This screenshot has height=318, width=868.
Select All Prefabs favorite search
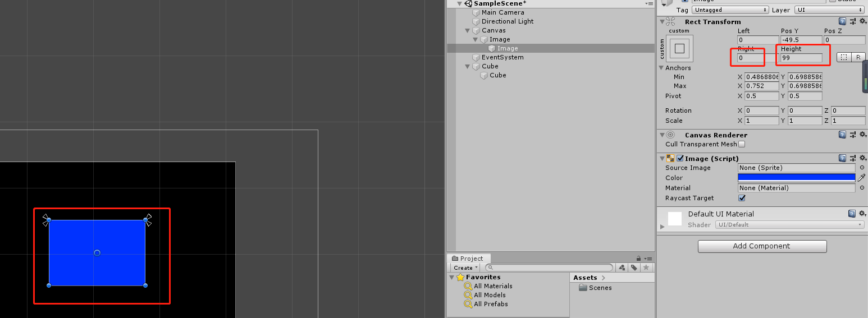491,304
